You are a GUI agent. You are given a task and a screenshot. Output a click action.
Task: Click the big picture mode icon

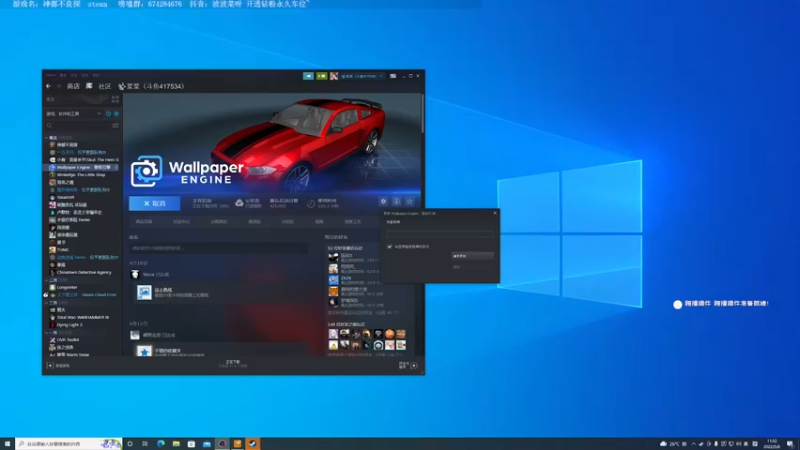pyautogui.click(x=393, y=76)
